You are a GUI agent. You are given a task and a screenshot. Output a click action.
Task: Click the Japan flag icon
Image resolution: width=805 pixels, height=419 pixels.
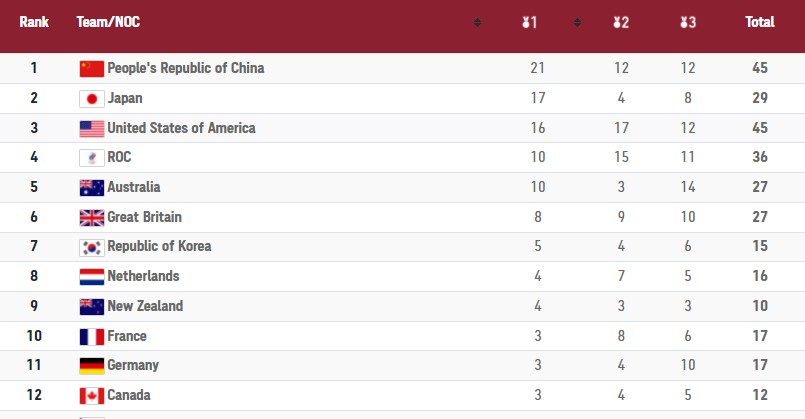coord(92,99)
